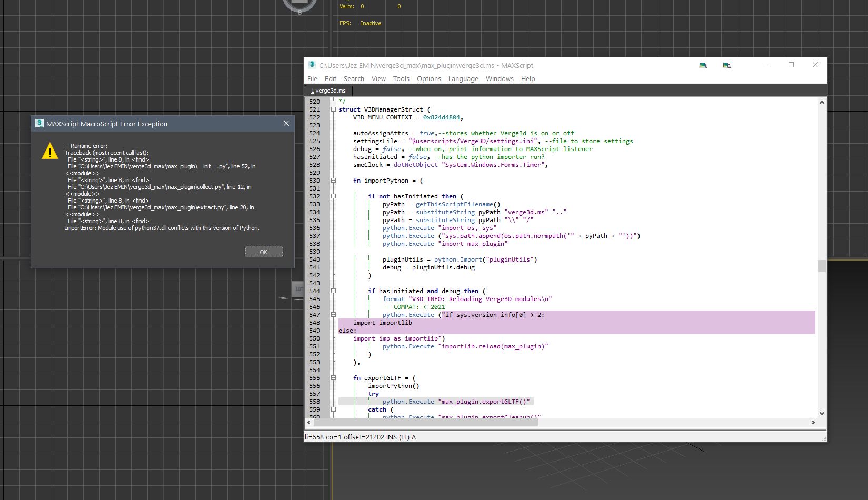The height and width of the screenshot is (500, 868).
Task: Click the 'Traceback (most recent call last):' line
Action: click(x=107, y=153)
